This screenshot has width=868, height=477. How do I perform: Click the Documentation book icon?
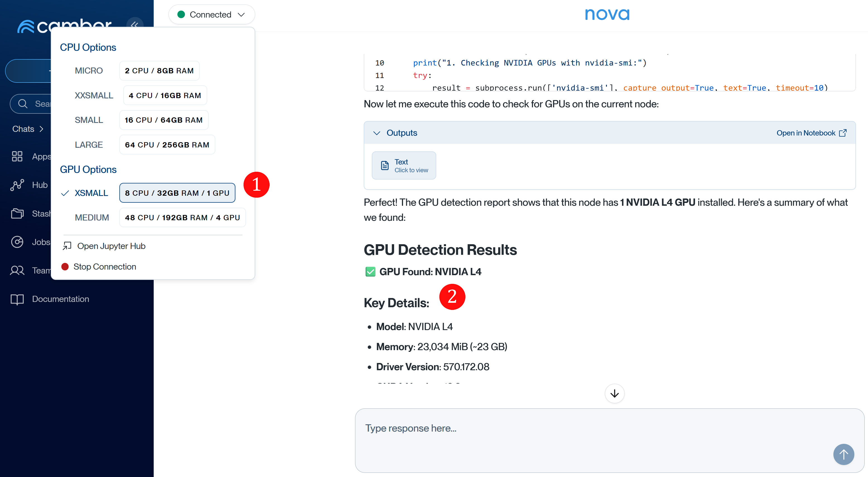coord(17,299)
